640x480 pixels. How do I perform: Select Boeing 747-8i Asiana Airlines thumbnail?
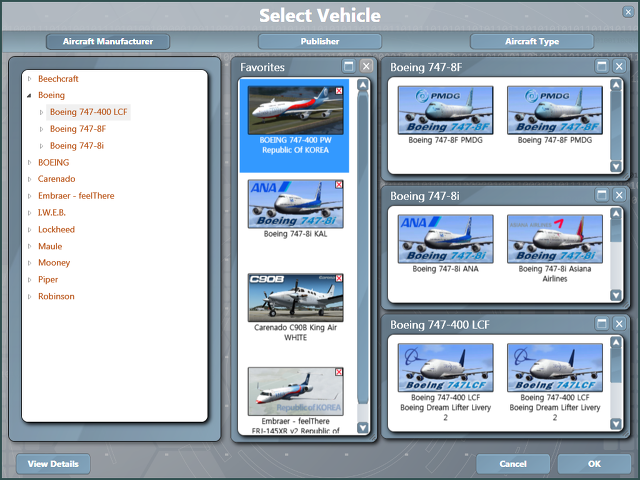tap(555, 239)
